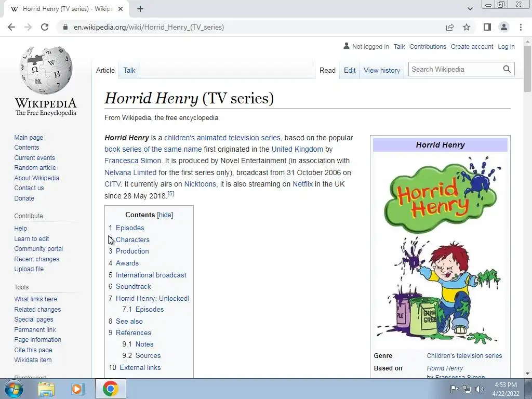
Task: Open the Chrome profile avatar
Action: [x=504, y=27]
